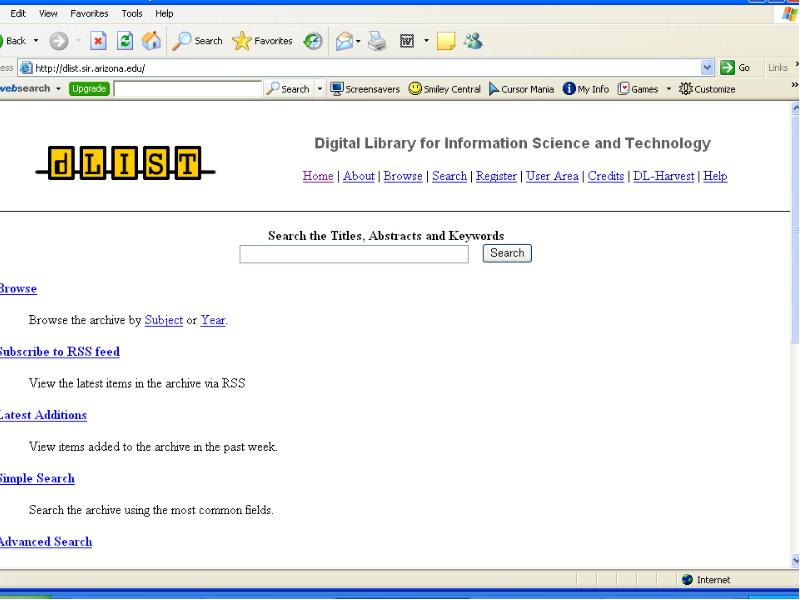Focus the Titles, Abstracts and Keywords search field

point(354,254)
